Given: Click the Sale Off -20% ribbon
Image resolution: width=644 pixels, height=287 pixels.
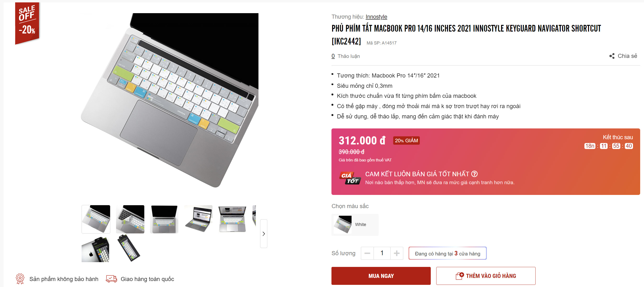Looking at the screenshot, I should [27, 23].
